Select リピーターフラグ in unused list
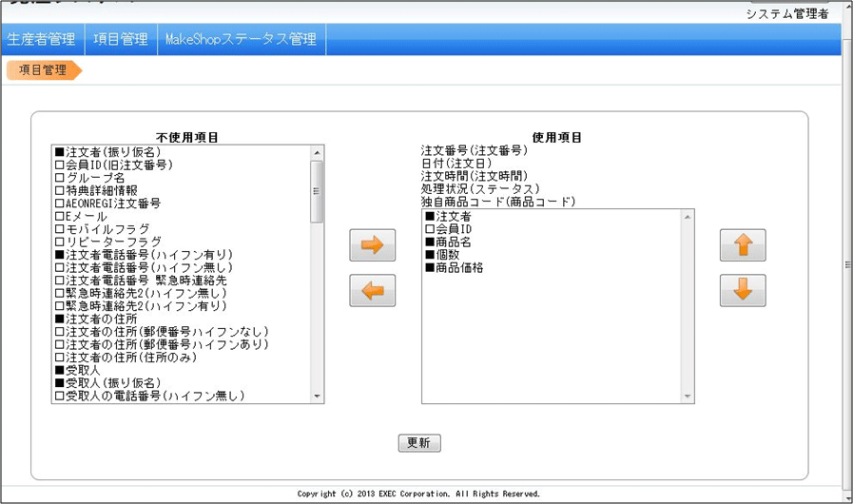This screenshot has height=504, width=853. (x=108, y=242)
